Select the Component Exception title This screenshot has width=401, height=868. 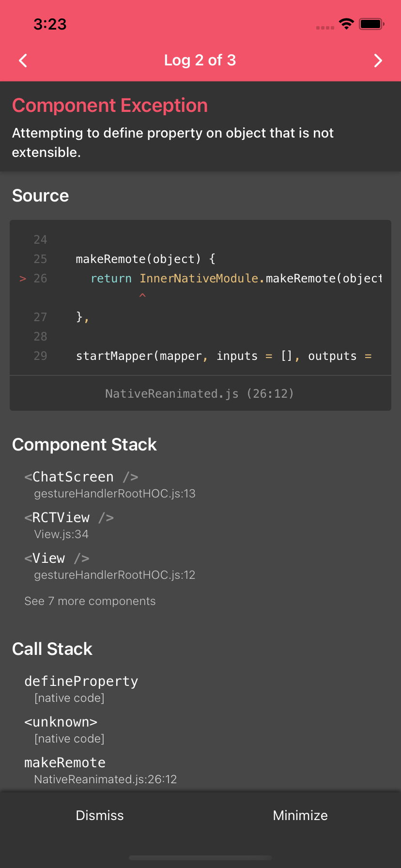(x=110, y=105)
